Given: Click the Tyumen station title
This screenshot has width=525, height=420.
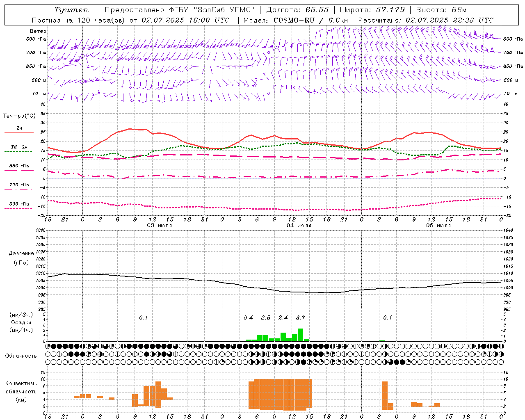Looking at the screenshot, I should click(71, 10).
